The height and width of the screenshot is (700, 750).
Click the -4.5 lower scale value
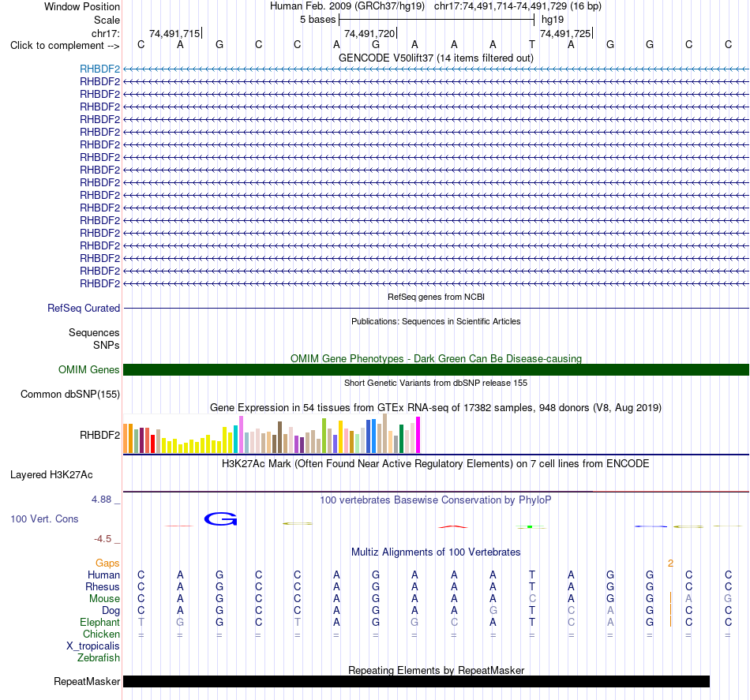click(103, 539)
